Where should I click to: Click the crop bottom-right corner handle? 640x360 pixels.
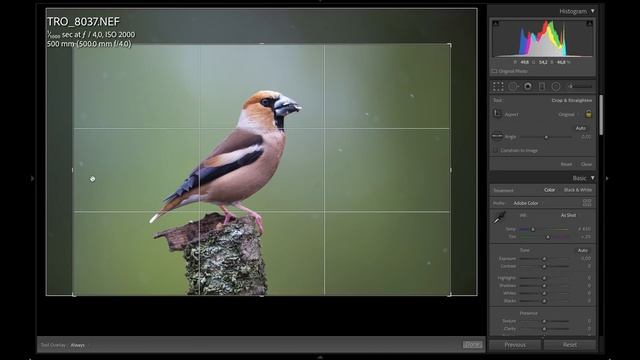(x=450, y=294)
